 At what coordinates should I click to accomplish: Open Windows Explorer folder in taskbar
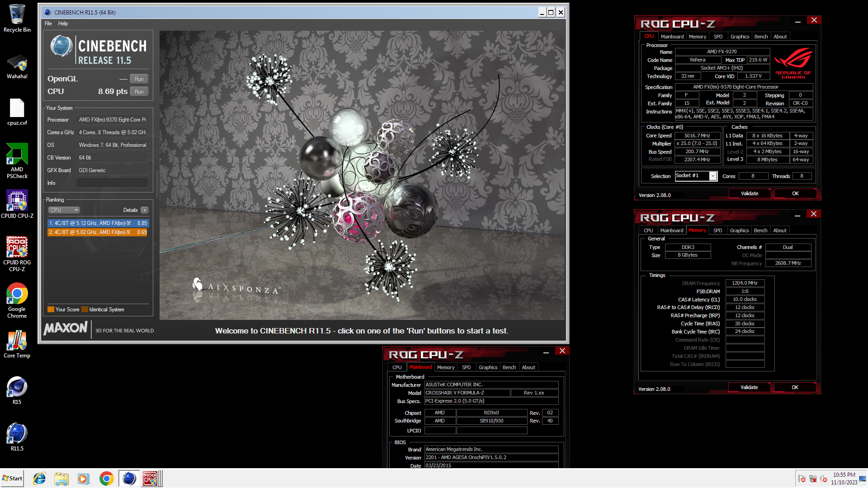click(x=61, y=479)
